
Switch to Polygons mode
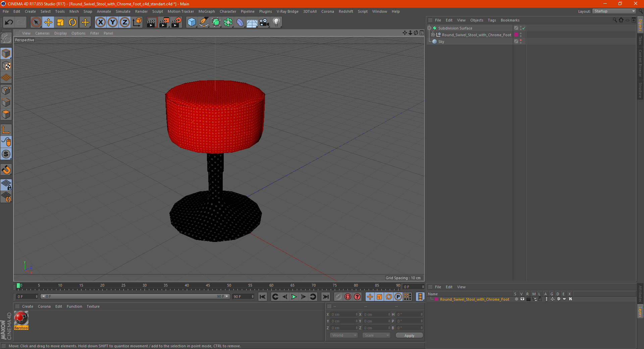pos(6,114)
